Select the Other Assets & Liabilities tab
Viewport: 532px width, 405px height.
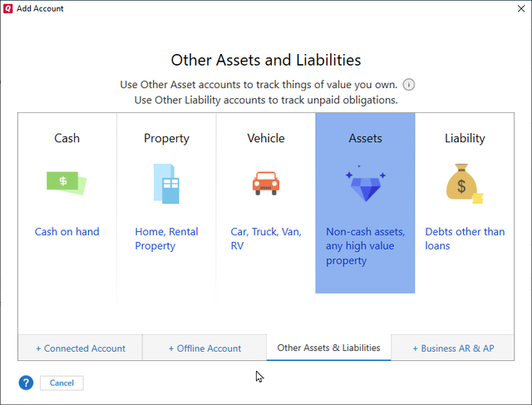pos(328,348)
